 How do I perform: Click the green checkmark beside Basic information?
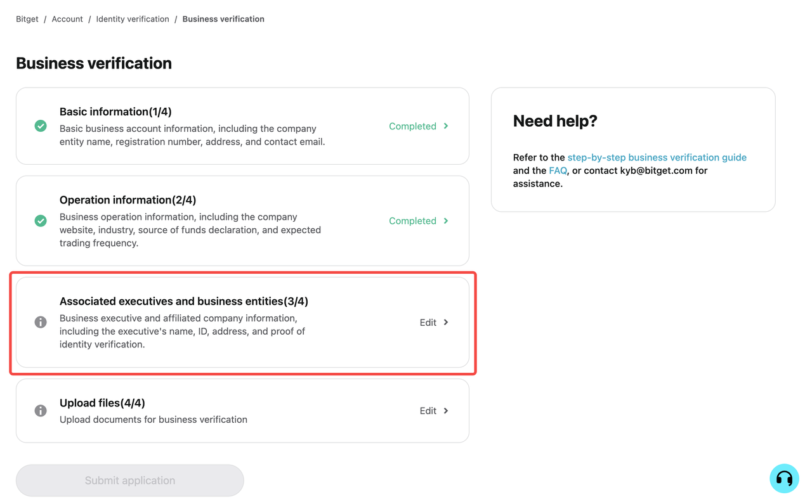(41, 126)
